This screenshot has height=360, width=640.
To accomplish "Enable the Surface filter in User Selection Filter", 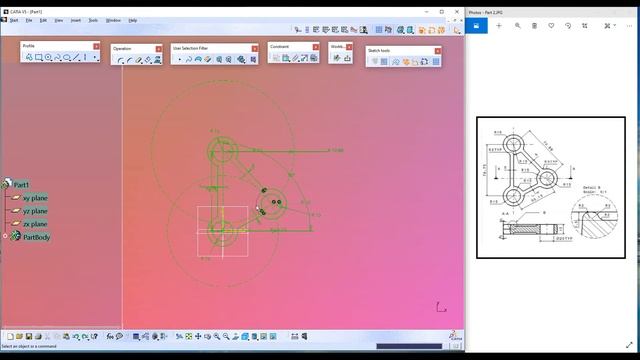I will (x=198, y=60).
